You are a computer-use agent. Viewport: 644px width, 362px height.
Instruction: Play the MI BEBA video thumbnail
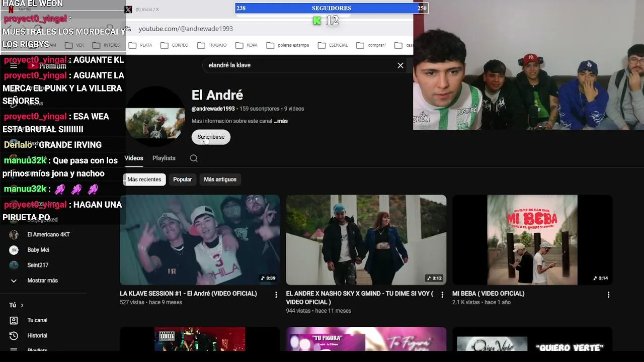click(532, 240)
